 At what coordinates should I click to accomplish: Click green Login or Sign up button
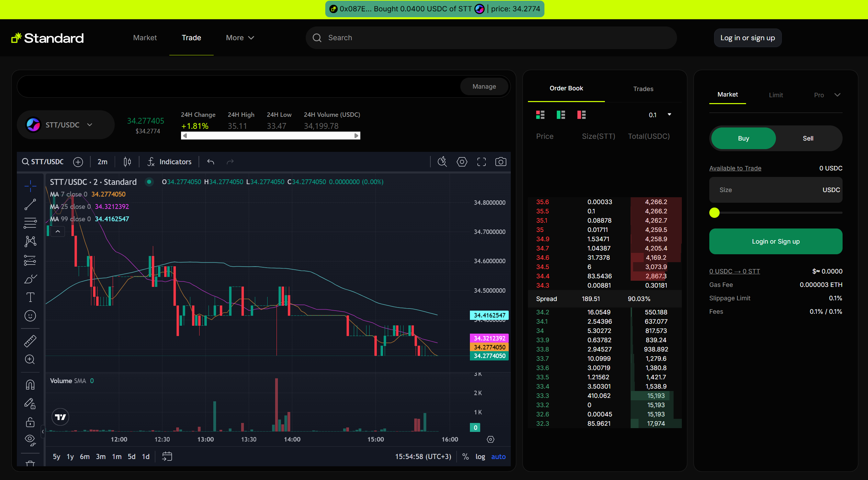(776, 242)
